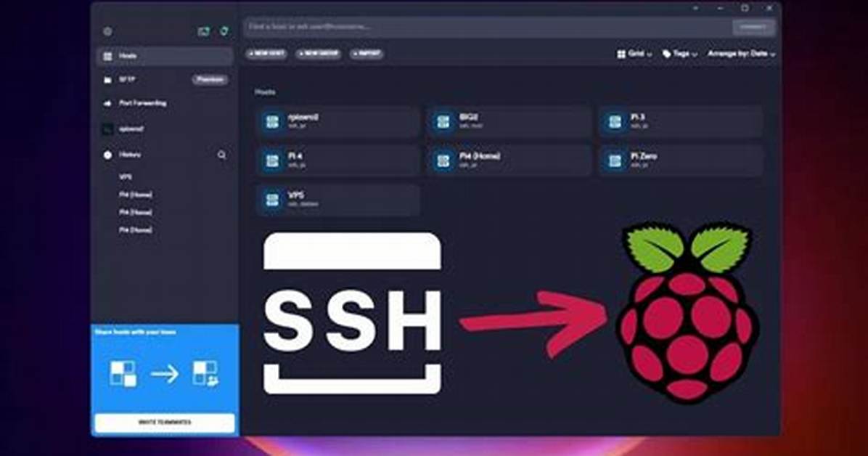Select the Pi Zero host card icon
This screenshot has height=456, width=868.
[x=615, y=160]
